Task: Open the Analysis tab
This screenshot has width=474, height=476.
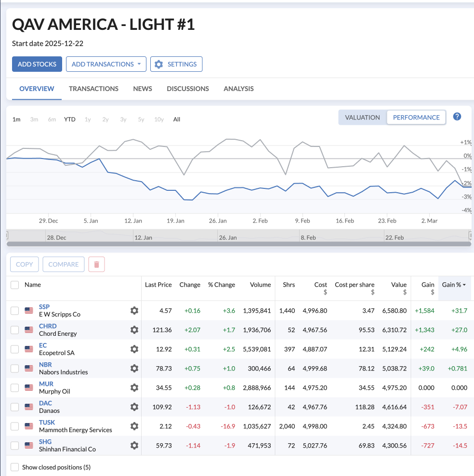Action: point(238,89)
